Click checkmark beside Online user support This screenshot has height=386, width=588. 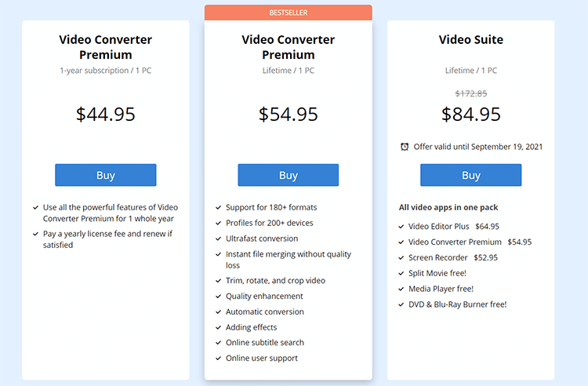click(x=218, y=359)
